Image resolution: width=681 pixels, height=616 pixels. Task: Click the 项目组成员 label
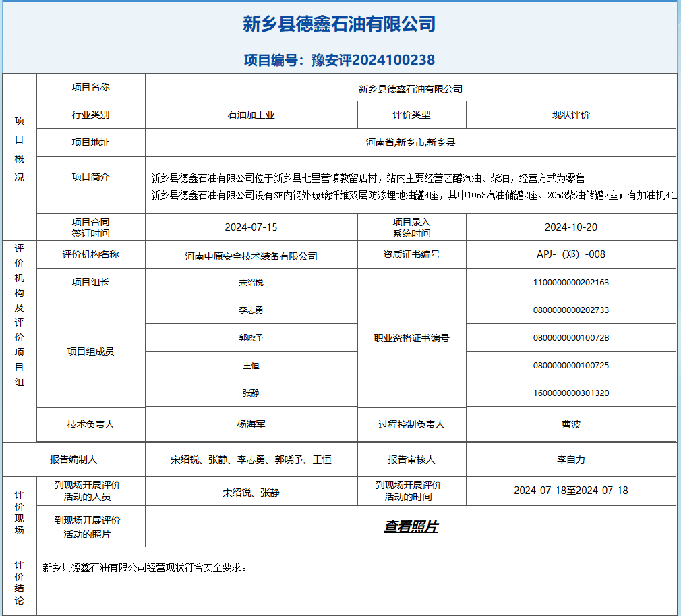click(x=91, y=352)
